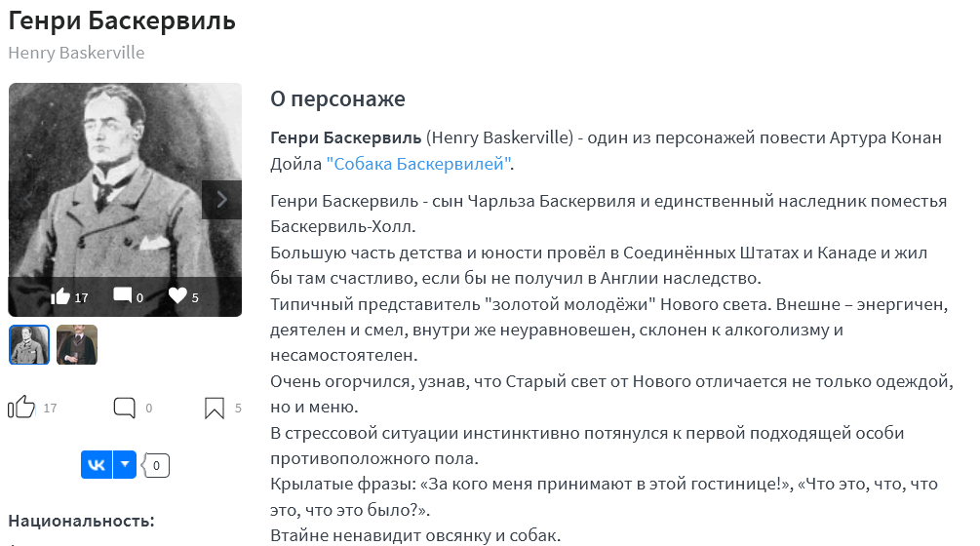The width and height of the screenshot is (980, 546).
Task: Click the speech bubble overlay on the portrait
Action: tap(123, 294)
